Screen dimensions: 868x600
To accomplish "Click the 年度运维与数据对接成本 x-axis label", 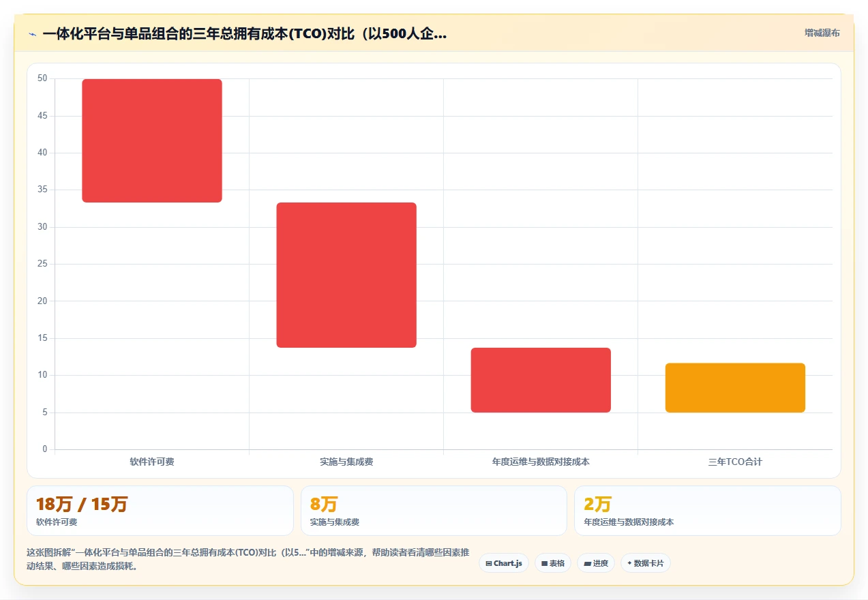I will click(x=541, y=462).
